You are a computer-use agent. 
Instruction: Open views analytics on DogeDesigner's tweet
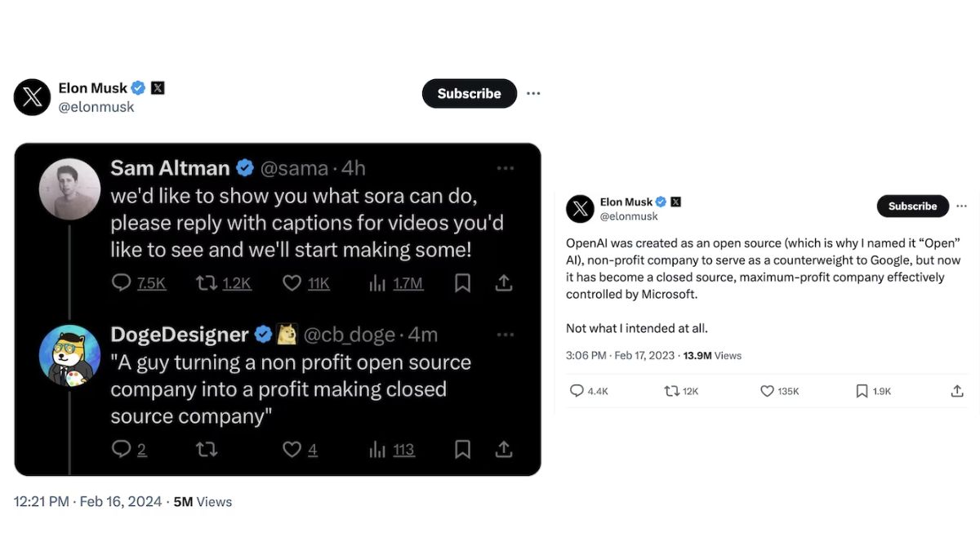click(378, 449)
